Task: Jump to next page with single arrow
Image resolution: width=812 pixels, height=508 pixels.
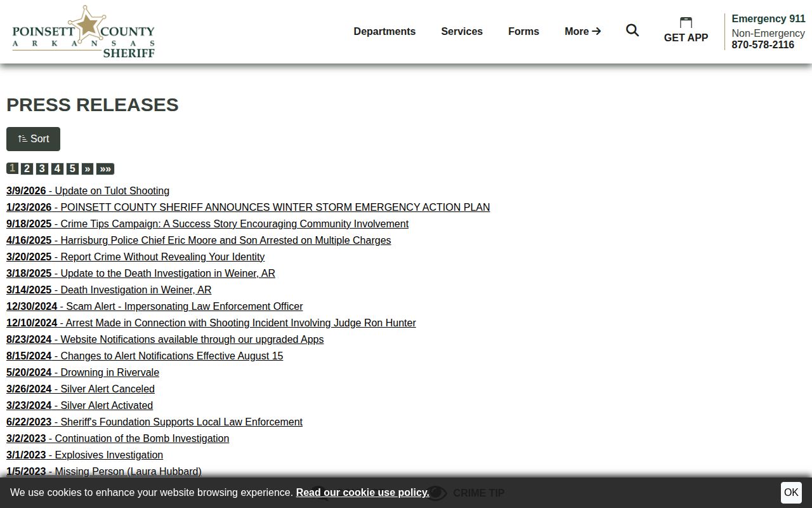Action: click(x=88, y=168)
